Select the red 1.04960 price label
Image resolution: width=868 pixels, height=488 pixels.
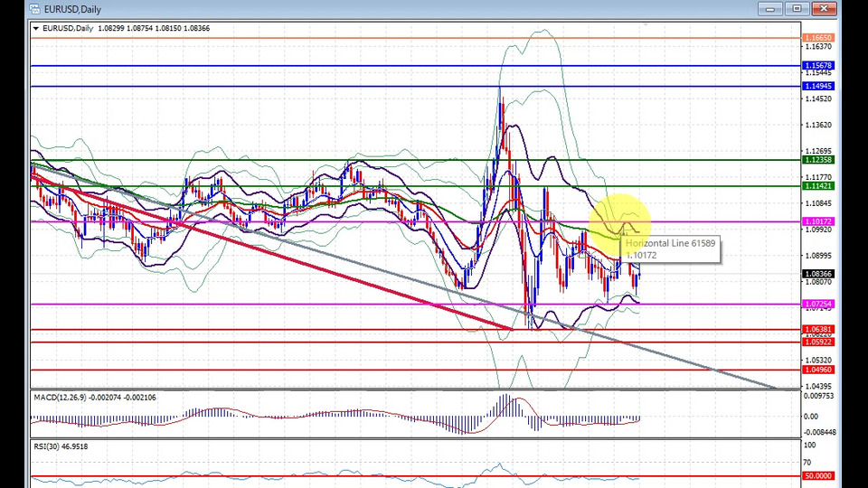(x=817, y=370)
